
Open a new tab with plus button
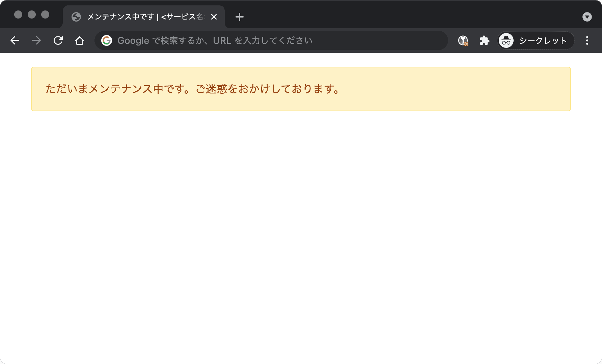coord(239,17)
